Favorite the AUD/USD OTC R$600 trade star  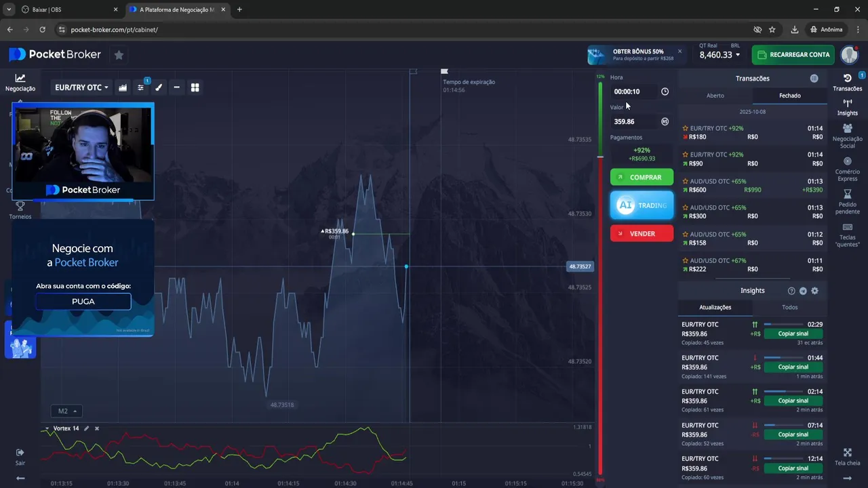coord(686,181)
